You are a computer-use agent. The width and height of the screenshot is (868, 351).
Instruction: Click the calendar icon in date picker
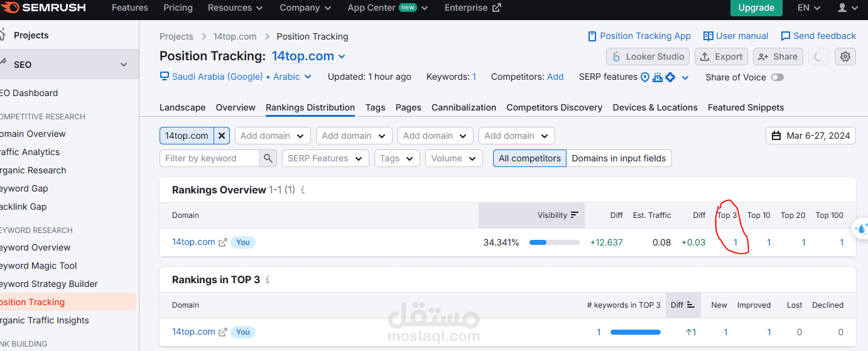click(x=776, y=136)
